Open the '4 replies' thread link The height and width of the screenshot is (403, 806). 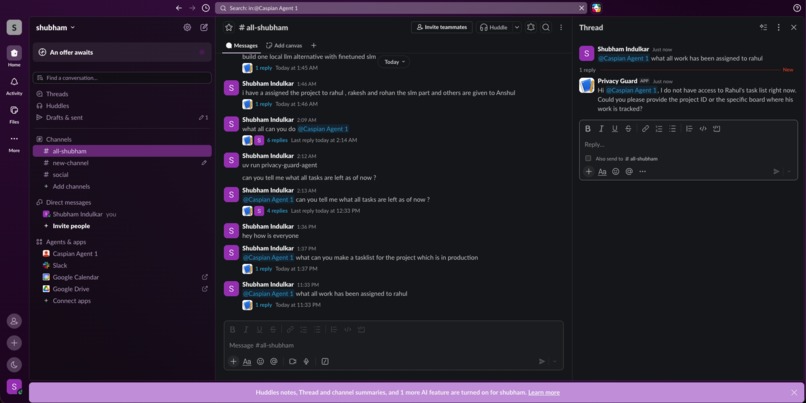(277, 211)
